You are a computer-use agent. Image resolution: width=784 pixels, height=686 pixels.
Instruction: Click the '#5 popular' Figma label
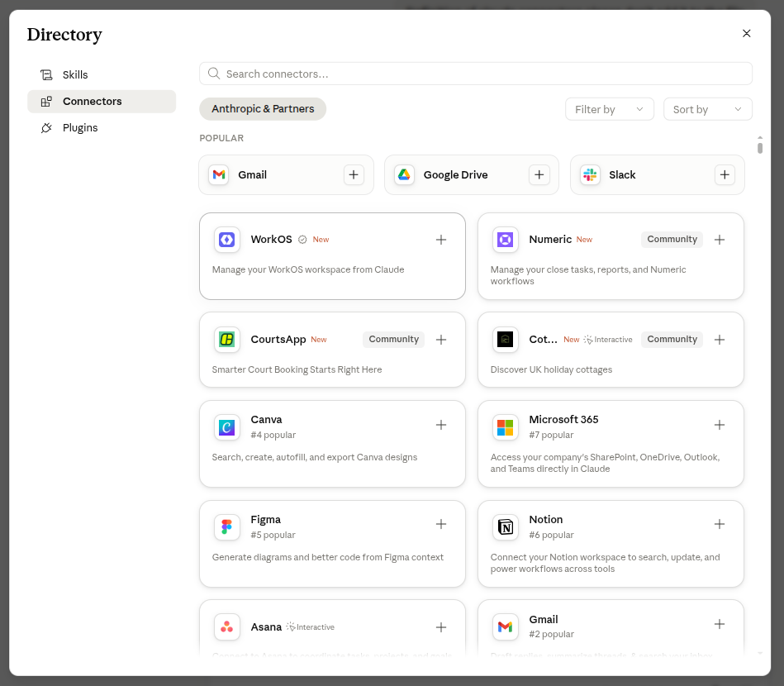[273, 535]
